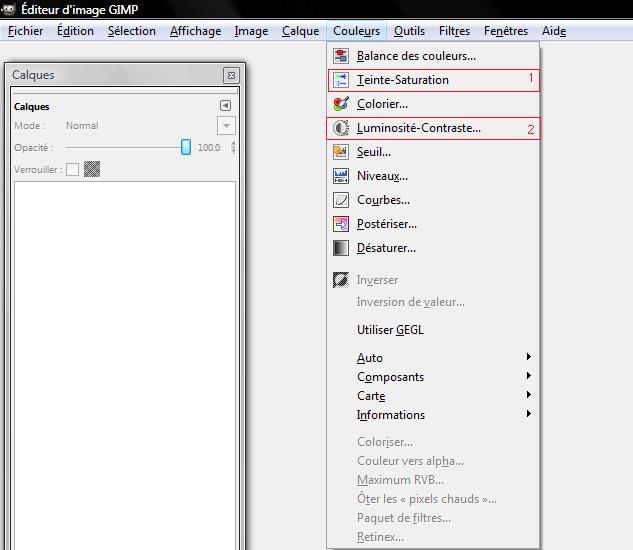Image resolution: width=633 pixels, height=550 pixels.
Task: Choose the Colorier... entry
Action: 433,104
